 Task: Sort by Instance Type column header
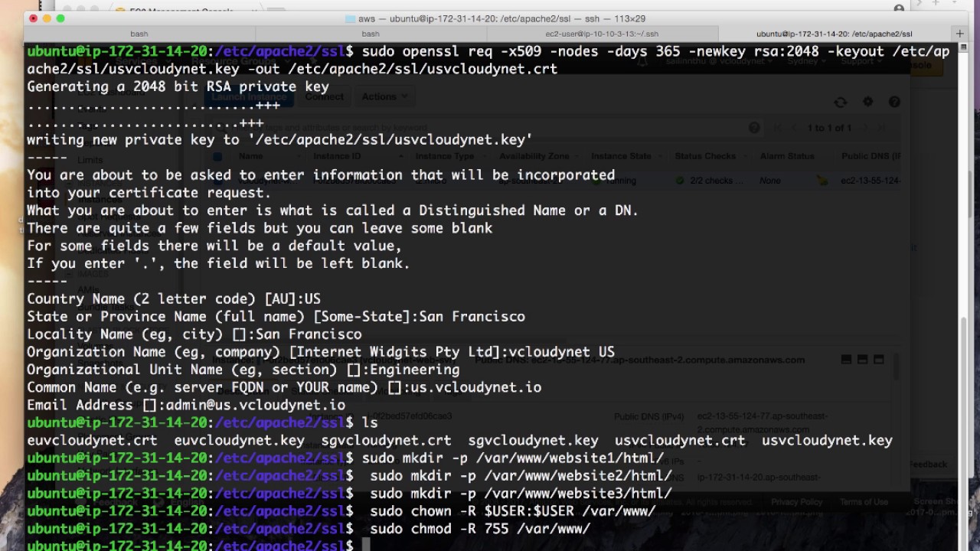[445, 156]
